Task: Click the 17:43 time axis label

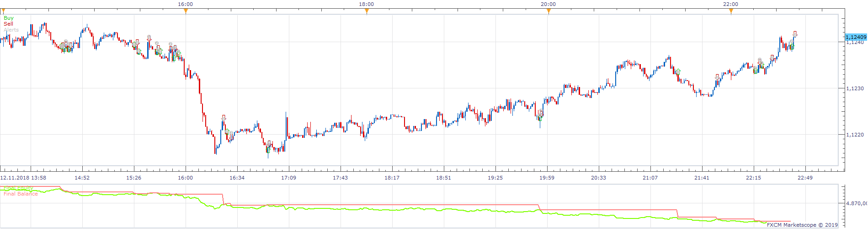Action: (x=340, y=178)
